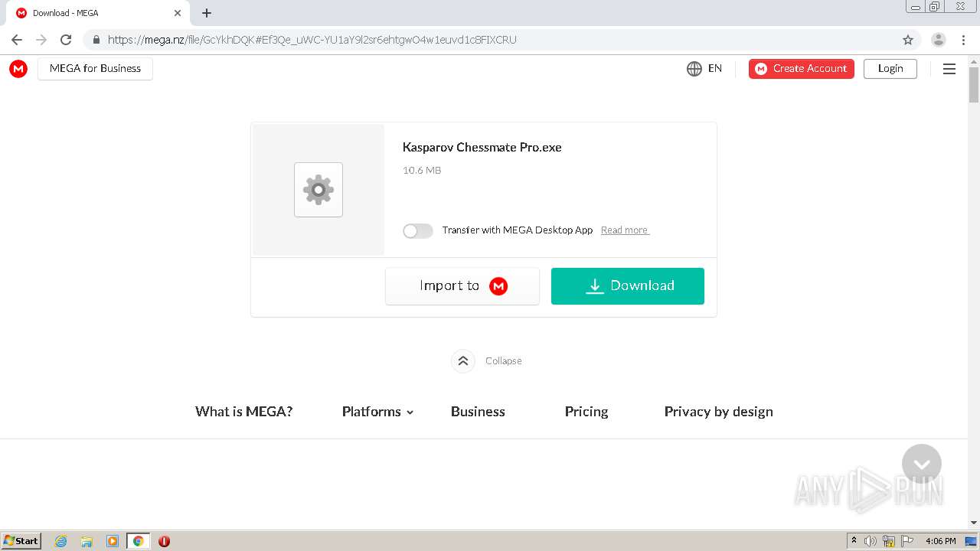The image size is (980, 551).
Task: Click the MEGA icon on Import button
Action: click(x=498, y=286)
